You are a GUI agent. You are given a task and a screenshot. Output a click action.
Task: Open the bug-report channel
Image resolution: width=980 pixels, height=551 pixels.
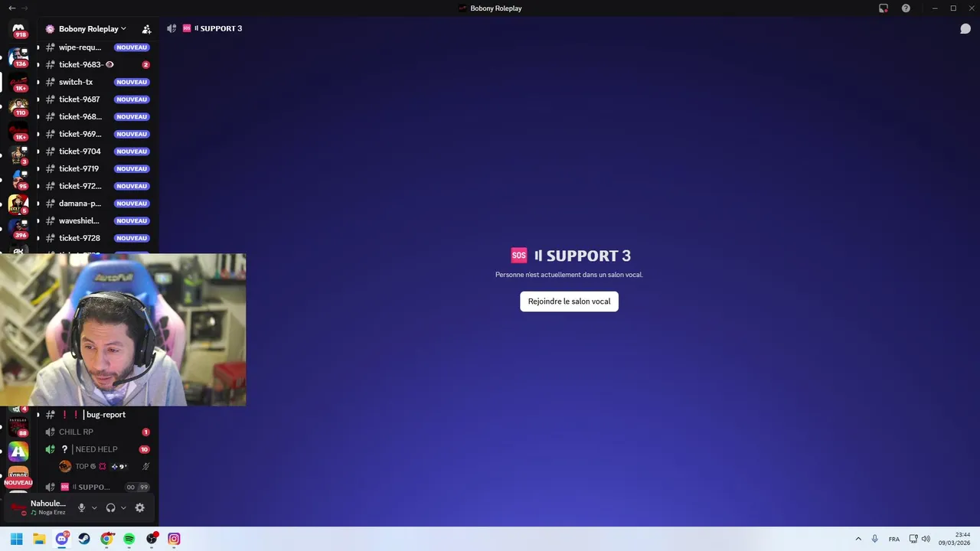click(97, 415)
